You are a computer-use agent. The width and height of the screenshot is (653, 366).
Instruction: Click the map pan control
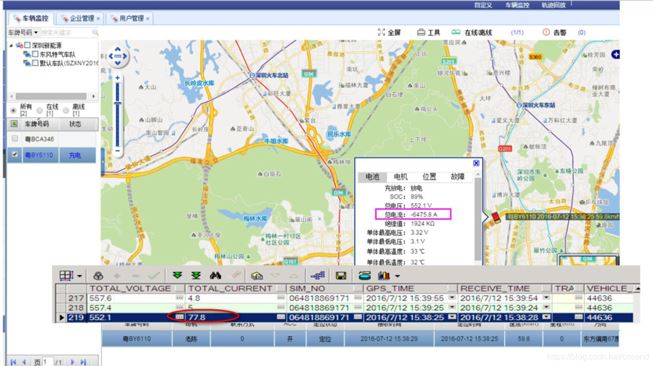(x=118, y=56)
